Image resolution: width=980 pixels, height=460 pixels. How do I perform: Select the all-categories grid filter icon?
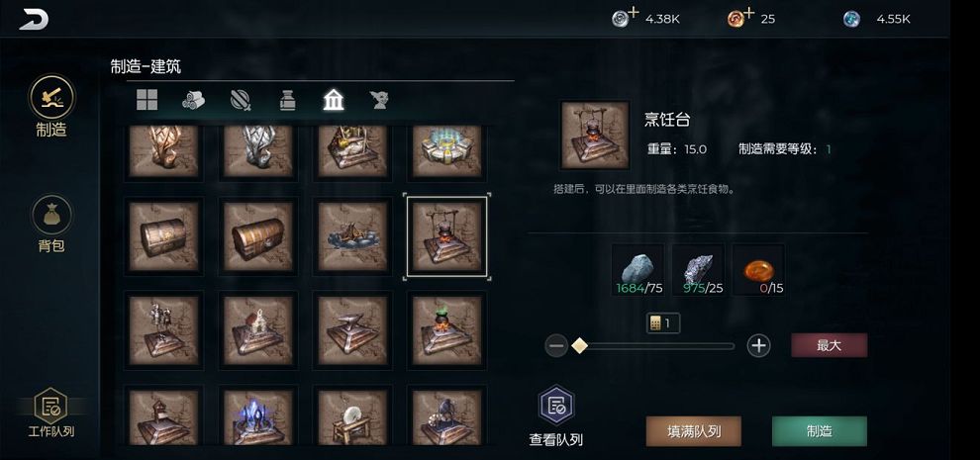147,100
